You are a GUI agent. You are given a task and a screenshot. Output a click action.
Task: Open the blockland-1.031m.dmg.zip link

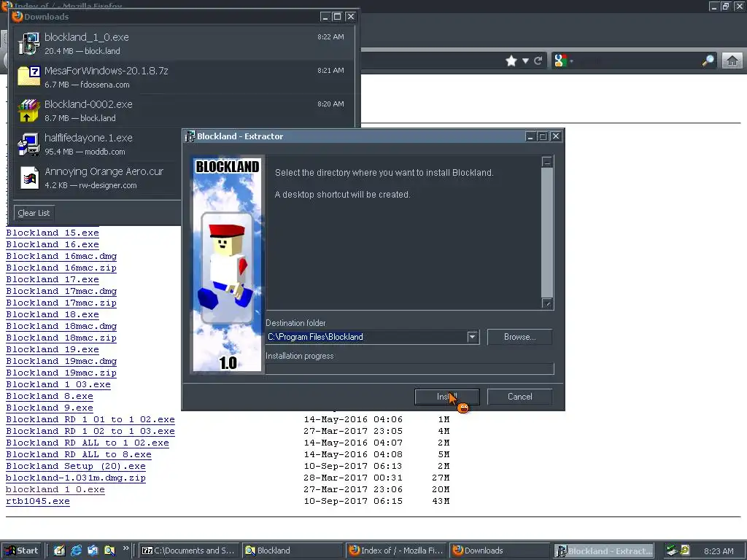pos(76,478)
